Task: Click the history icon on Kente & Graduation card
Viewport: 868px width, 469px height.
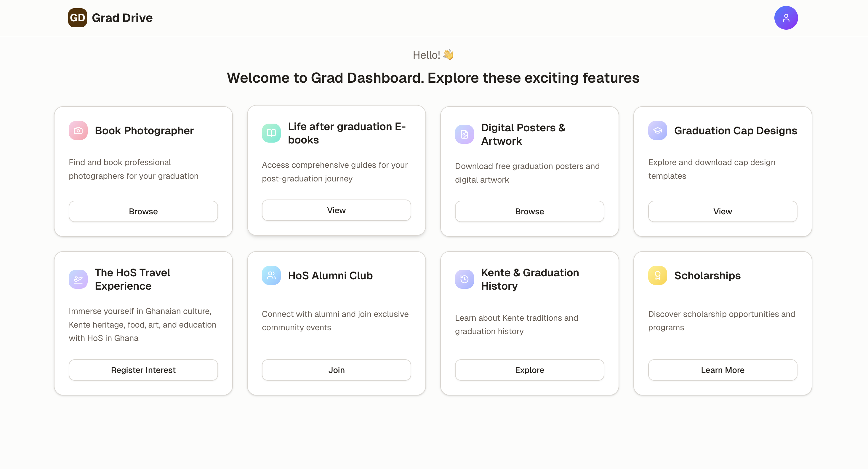Action: (x=464, y=279)
